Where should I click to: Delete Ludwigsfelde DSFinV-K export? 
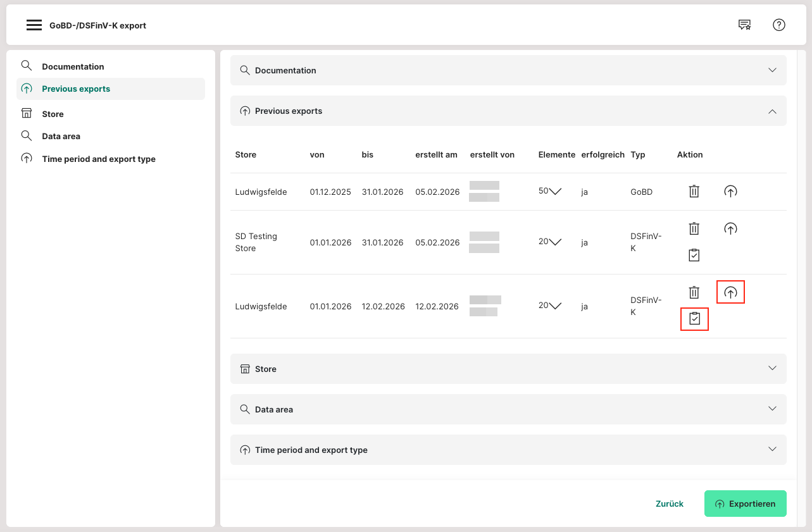(694, 292)
